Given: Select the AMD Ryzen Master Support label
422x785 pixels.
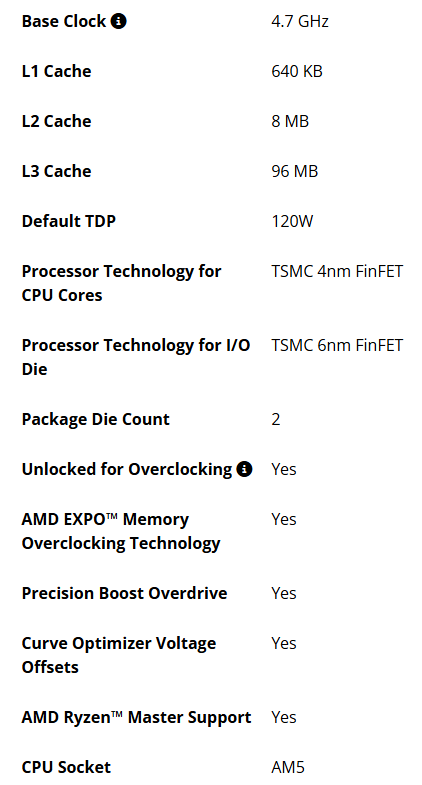Looking at the screenshot, I should pos(137,717).
